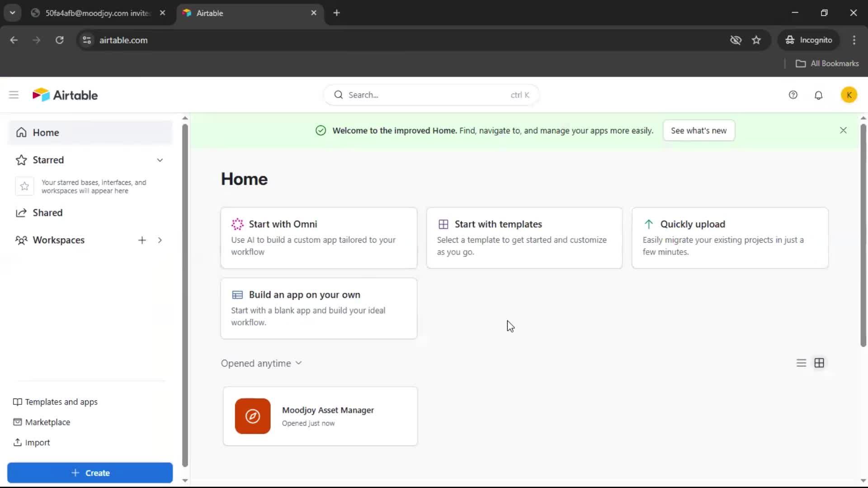Open Import link
The height and width of the screenshot is (488, 868).
[32, 442]
